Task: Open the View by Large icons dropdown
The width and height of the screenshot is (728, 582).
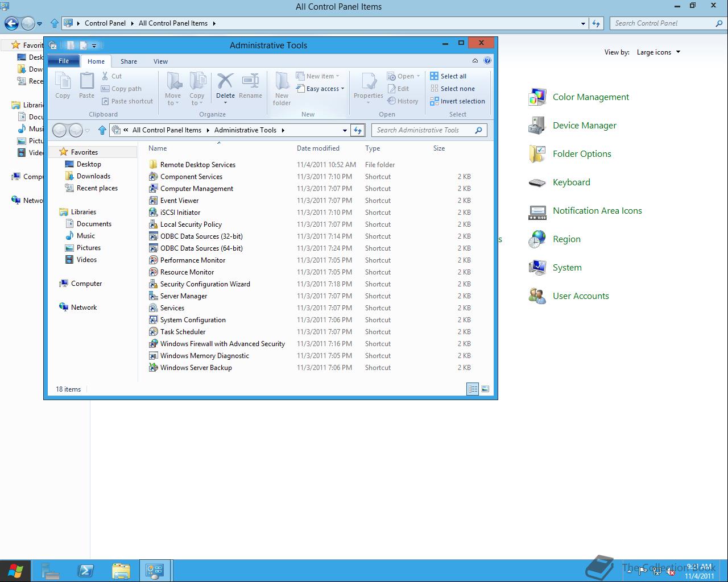Action: coord(659,52)
